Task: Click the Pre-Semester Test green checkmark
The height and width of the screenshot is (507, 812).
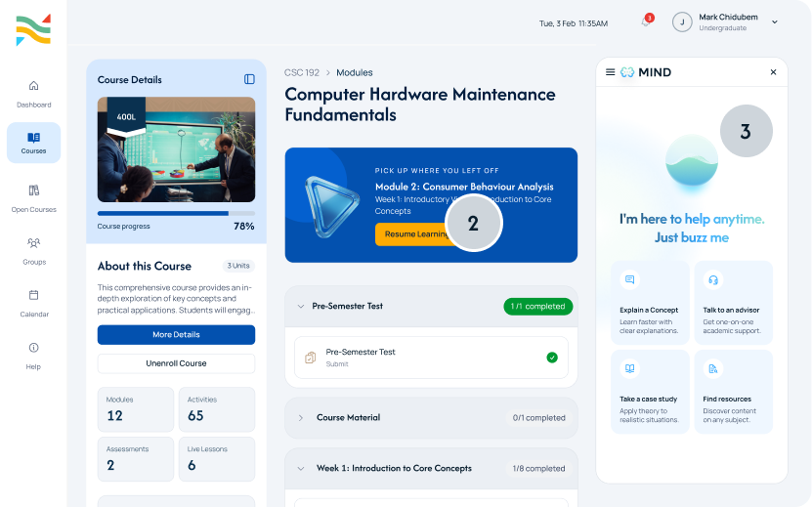Action: [552, 358]
